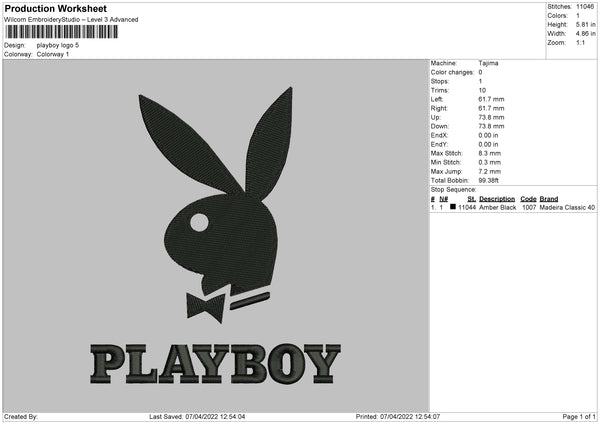Click the EndX value 0.00 in

[x=488, y=135]
